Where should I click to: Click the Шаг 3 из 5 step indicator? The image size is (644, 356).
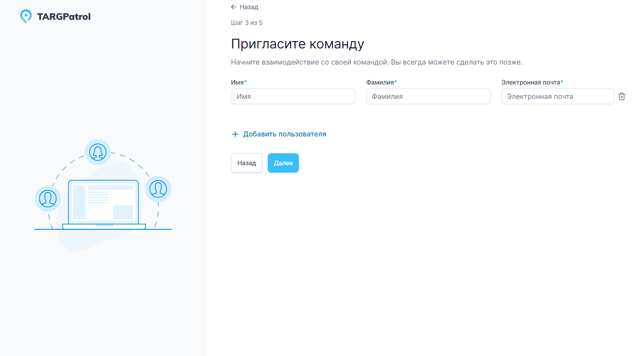tap(246, 22)
